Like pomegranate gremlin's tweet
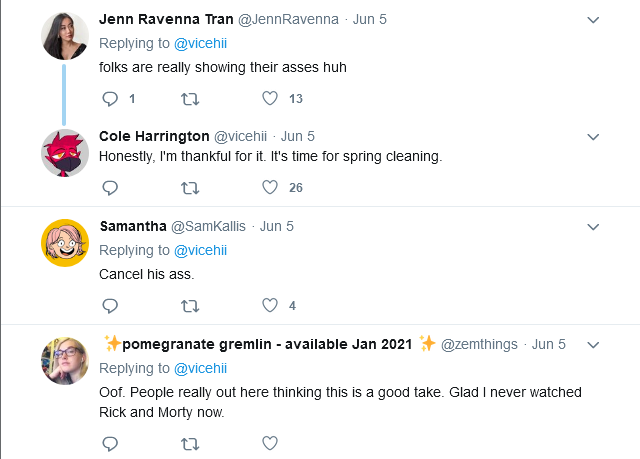 click(270, 443)
